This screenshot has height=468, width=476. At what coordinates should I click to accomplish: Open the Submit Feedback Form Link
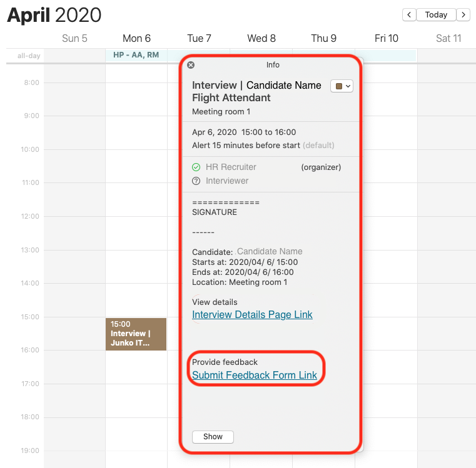click(x=255, y=376)
